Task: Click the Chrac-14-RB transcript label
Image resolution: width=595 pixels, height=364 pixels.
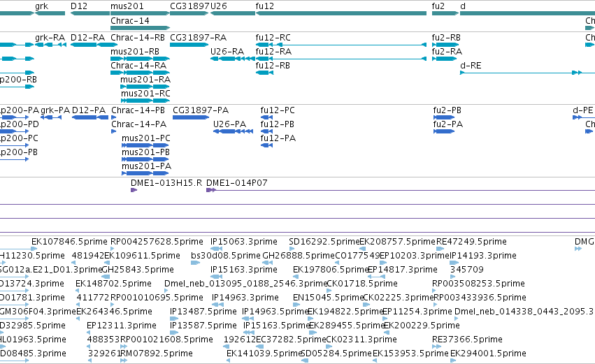Action: [138, 38]
